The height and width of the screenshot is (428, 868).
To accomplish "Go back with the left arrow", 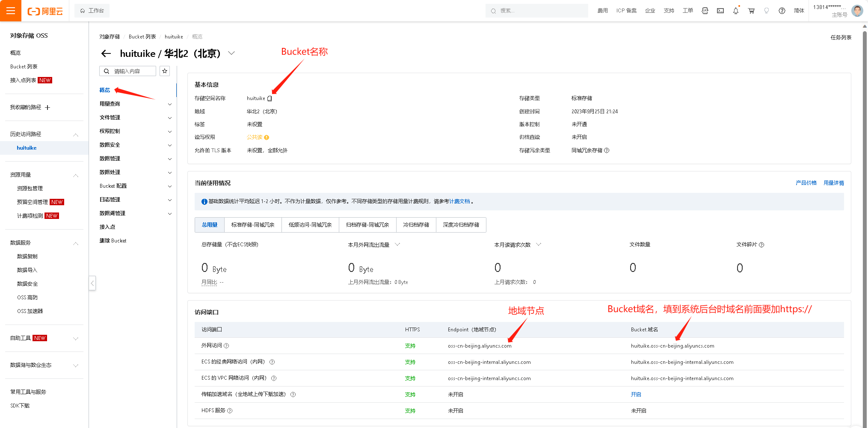I will 106,53.
